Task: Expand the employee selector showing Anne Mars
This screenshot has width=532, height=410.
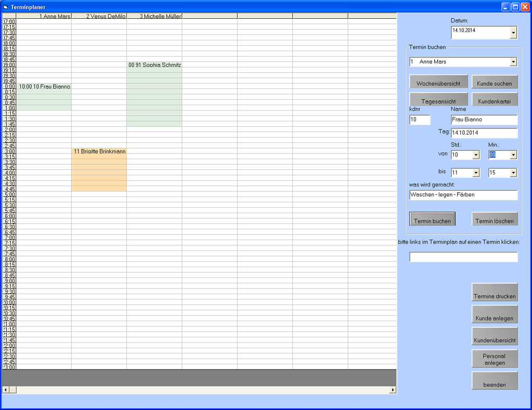Action: pos(513,62)
